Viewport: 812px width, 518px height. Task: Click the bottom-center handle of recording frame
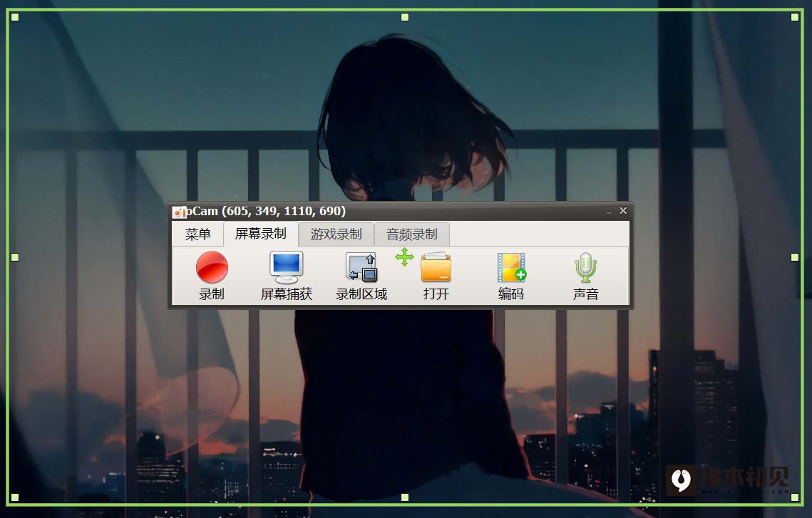click(405, 497)
